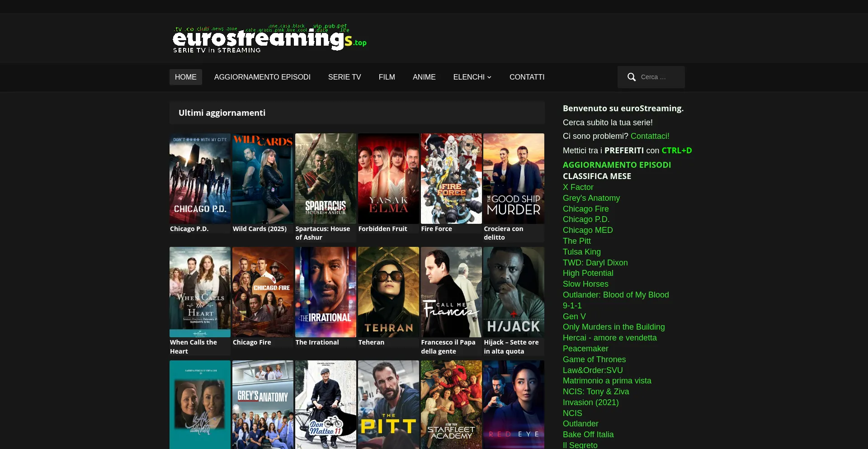This screenshot has width=868, height=449.
Task: Open the When Calls the Heart title link
Action: (x=193, y=347)
